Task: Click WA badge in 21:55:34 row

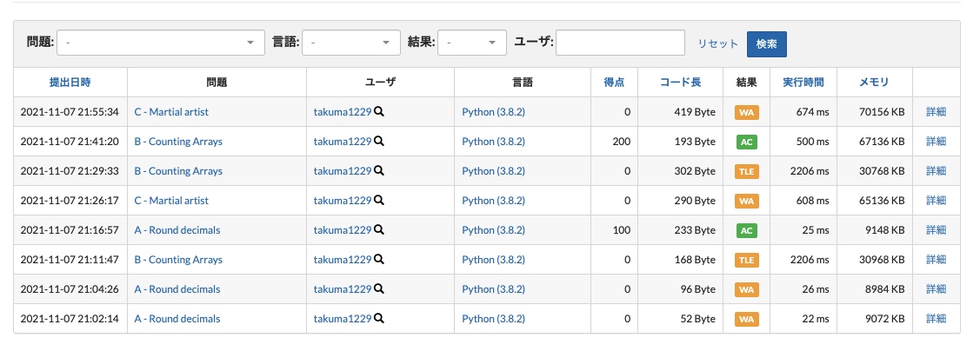Action: tap(746, 112)
